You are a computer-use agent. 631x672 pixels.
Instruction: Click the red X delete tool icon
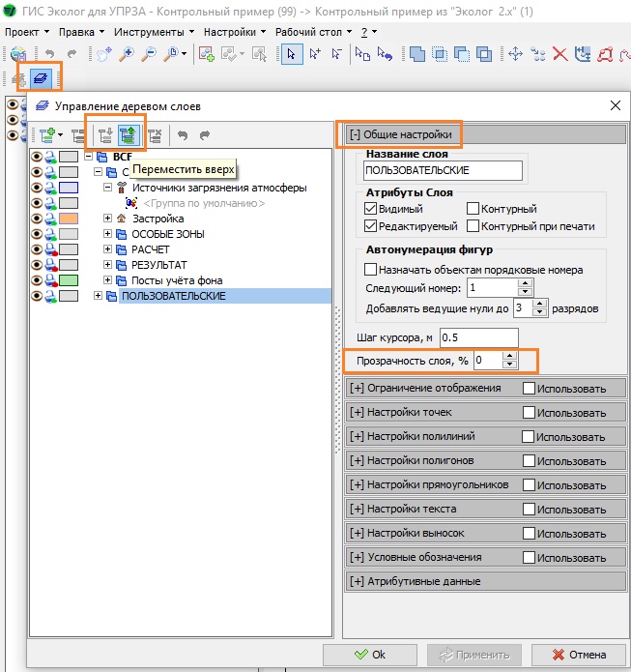(559, 55)
